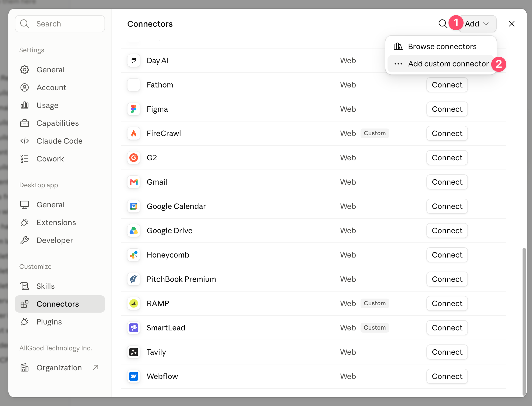Click the Day AI connector name
Viewport: 532px width, 406px height.
[x=157, y=61]
